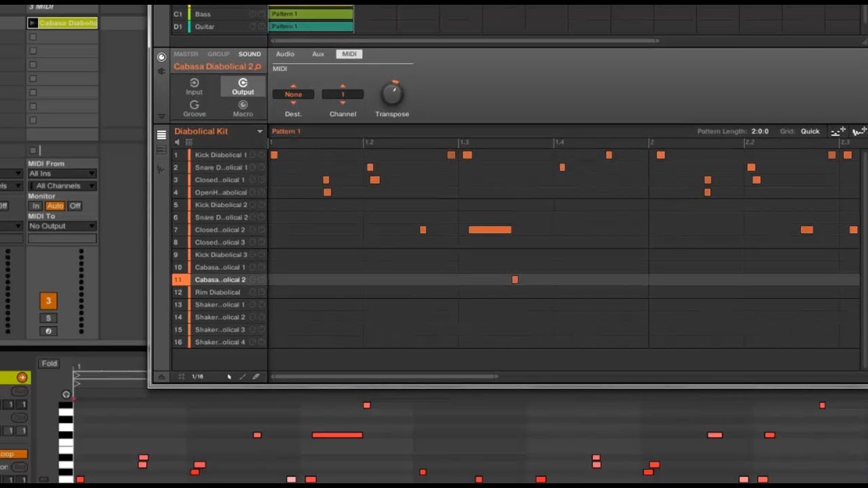This screenshot has height=488, width=868.
Task: Open the Macro page icon
Action: 243,104
